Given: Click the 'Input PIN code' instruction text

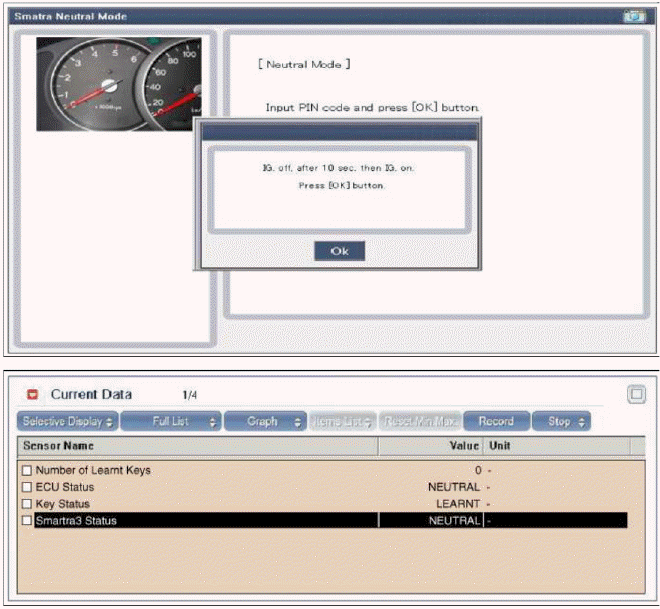Looking at the screenshot, I should click(372, 108).
